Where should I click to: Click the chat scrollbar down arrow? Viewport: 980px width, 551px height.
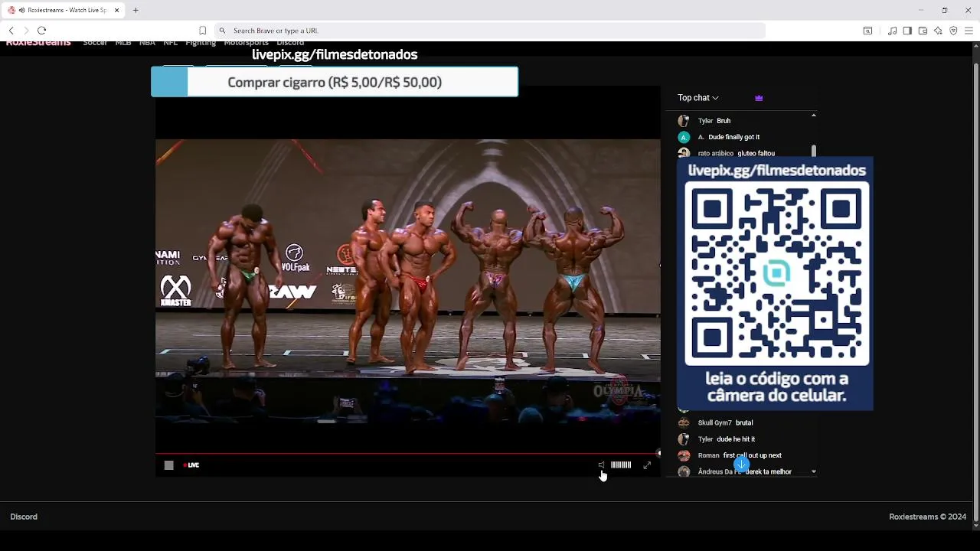[813, 471]
